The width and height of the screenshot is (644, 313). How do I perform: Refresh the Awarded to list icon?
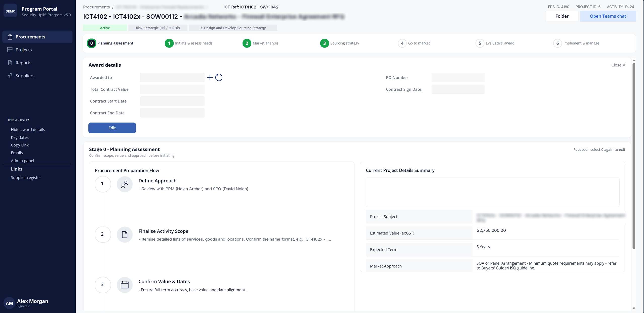click(219, 77)
